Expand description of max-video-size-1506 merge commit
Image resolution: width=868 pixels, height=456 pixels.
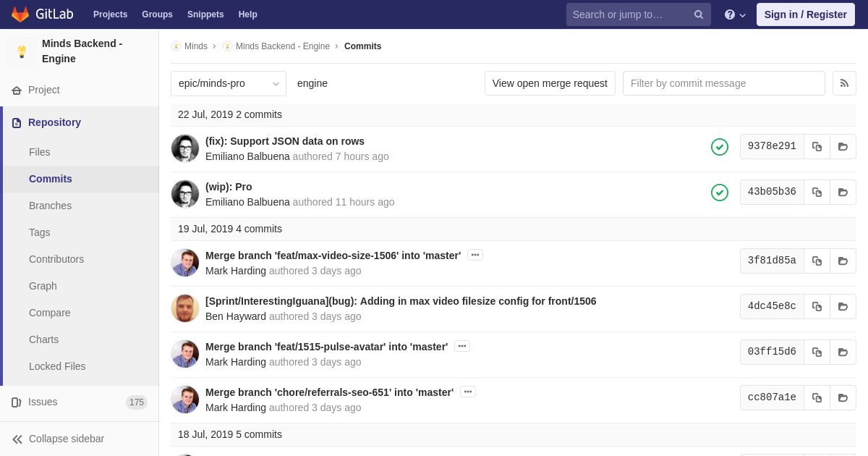pos(475,255)
